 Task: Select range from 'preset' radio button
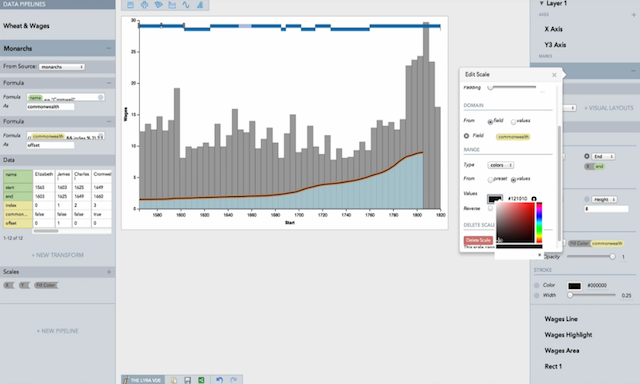click(490, 180)
